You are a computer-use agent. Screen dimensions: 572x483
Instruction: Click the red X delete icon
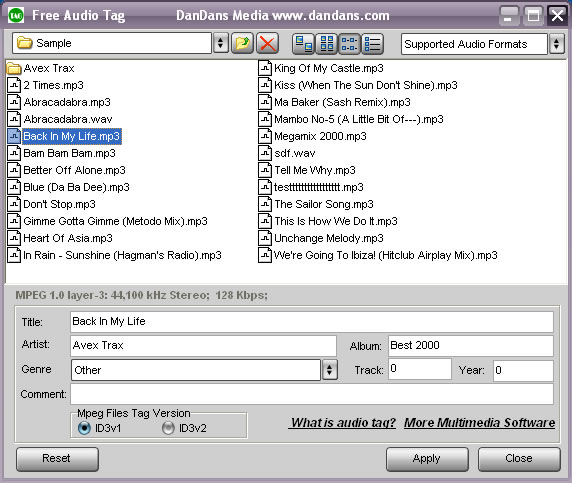[x=267, y=43]
